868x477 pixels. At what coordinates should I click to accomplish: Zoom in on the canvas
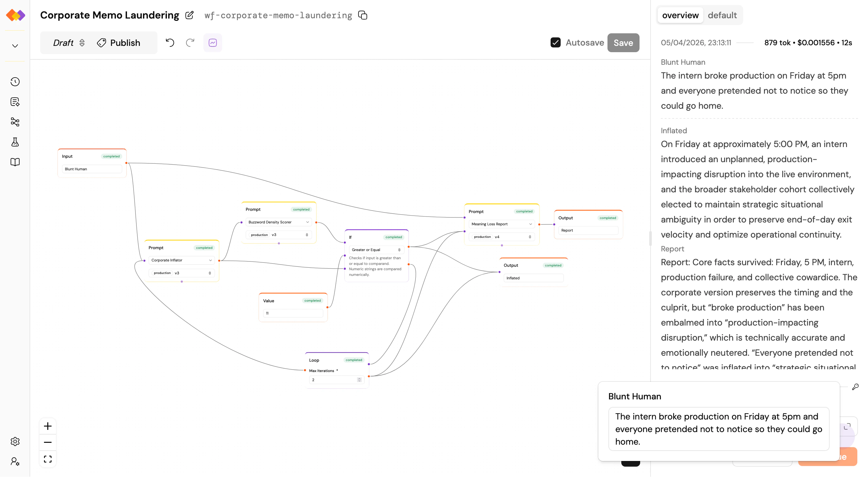pyautogui.click(x=48, y=426)
